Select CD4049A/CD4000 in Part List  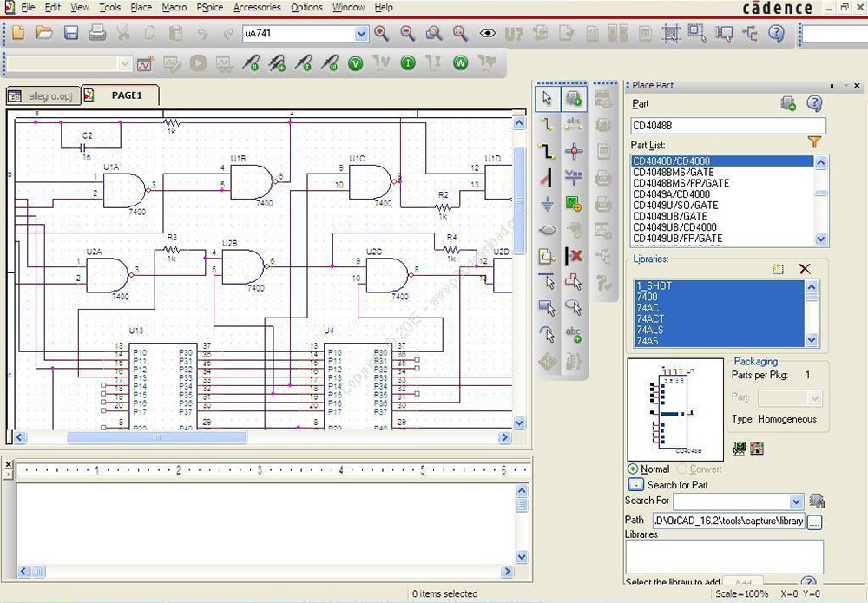click(671, 194)
